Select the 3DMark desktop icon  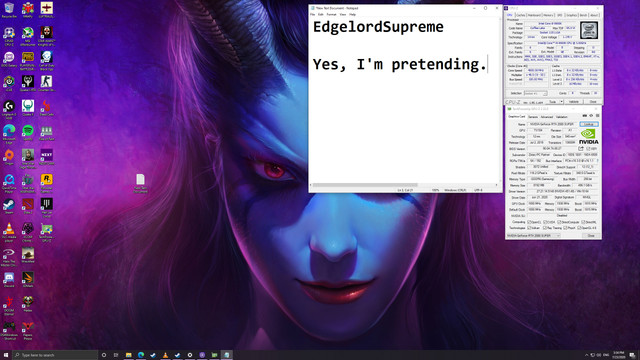point(28,280)
